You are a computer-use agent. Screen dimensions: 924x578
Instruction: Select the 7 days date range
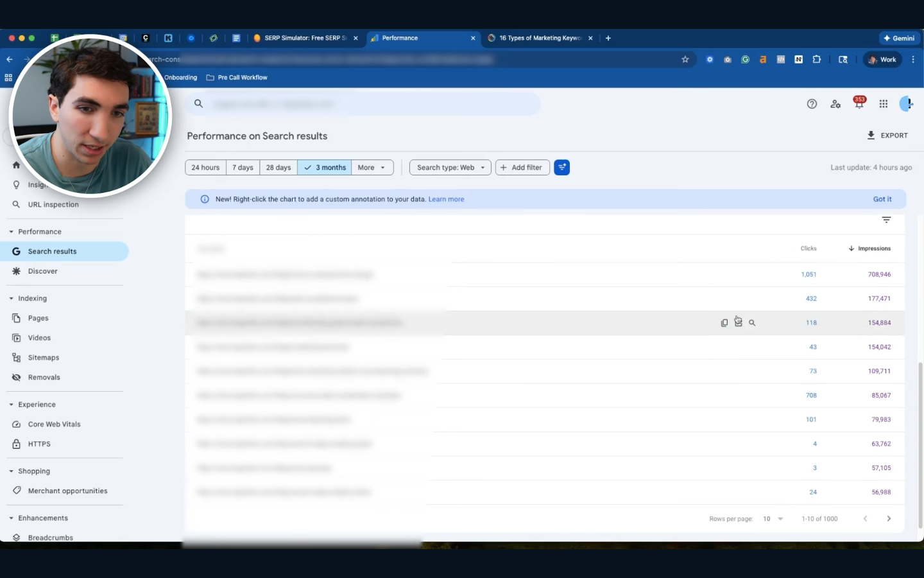[243, 168]
